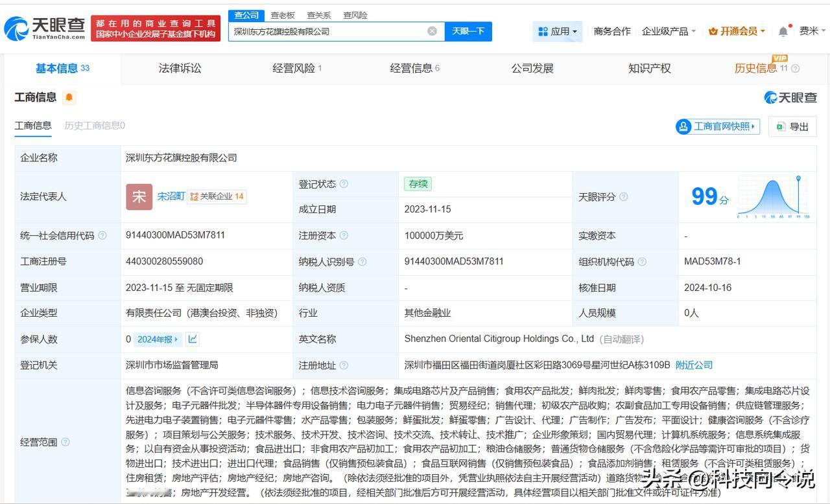Click the 存续 registration status tag
The image size is (830, 504).
point(418,184)
